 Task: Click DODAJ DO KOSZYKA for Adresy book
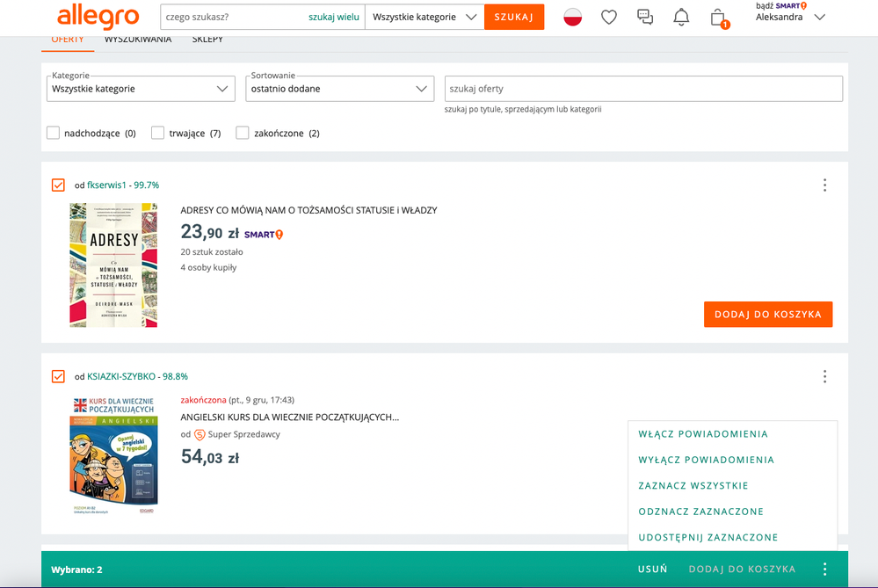[768, 314]
